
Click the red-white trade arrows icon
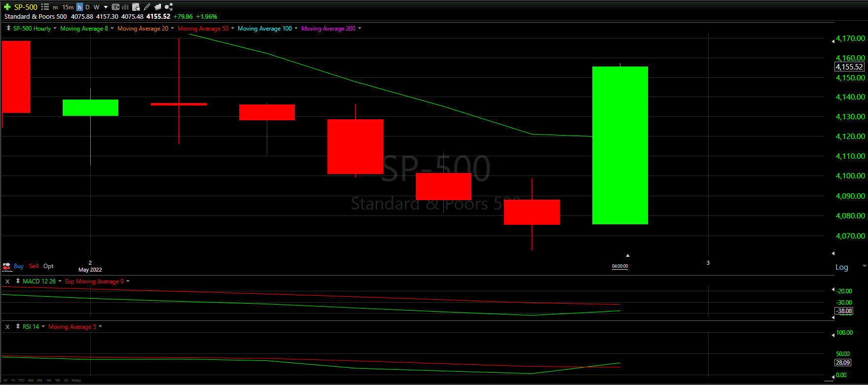7,266
